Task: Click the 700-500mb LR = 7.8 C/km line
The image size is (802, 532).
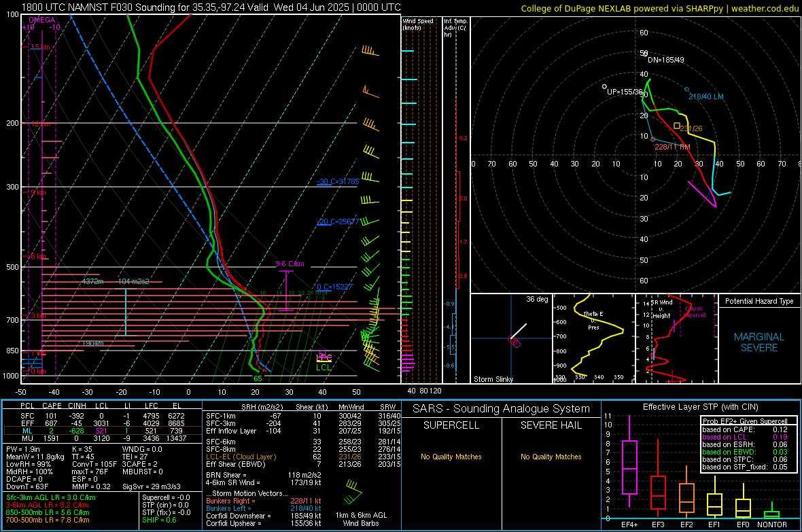Action: (48, 520)
